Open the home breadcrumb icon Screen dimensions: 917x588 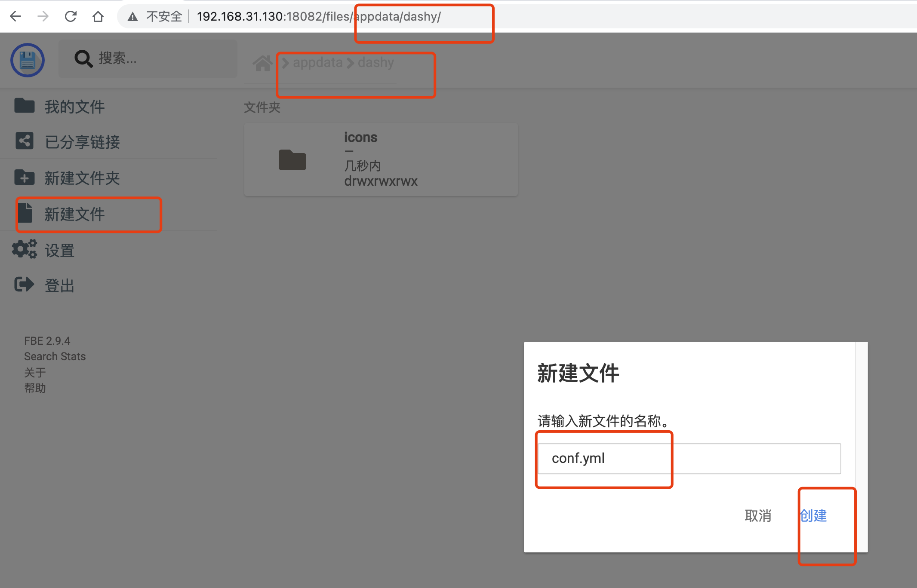263,63
